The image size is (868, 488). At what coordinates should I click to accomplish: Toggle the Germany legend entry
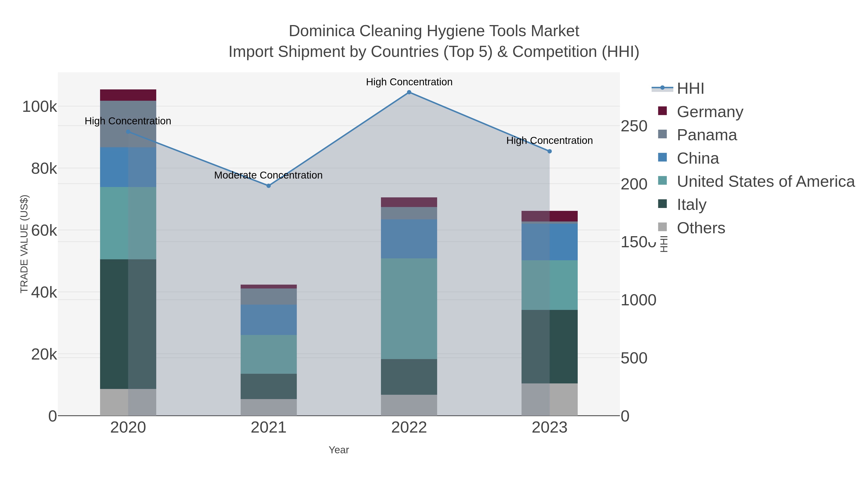700,112
